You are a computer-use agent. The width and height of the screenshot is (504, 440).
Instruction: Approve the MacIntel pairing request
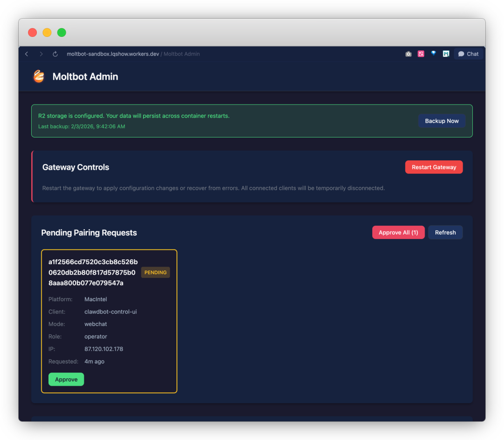click(66, 379)
